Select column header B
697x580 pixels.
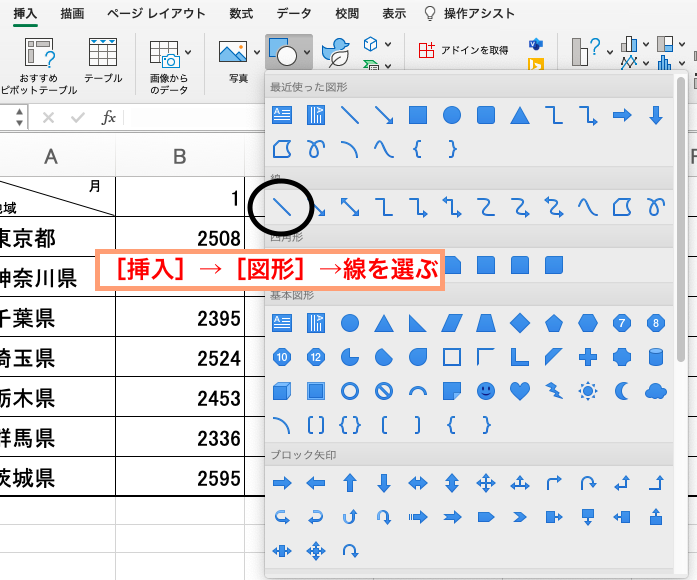click(180, 156)
